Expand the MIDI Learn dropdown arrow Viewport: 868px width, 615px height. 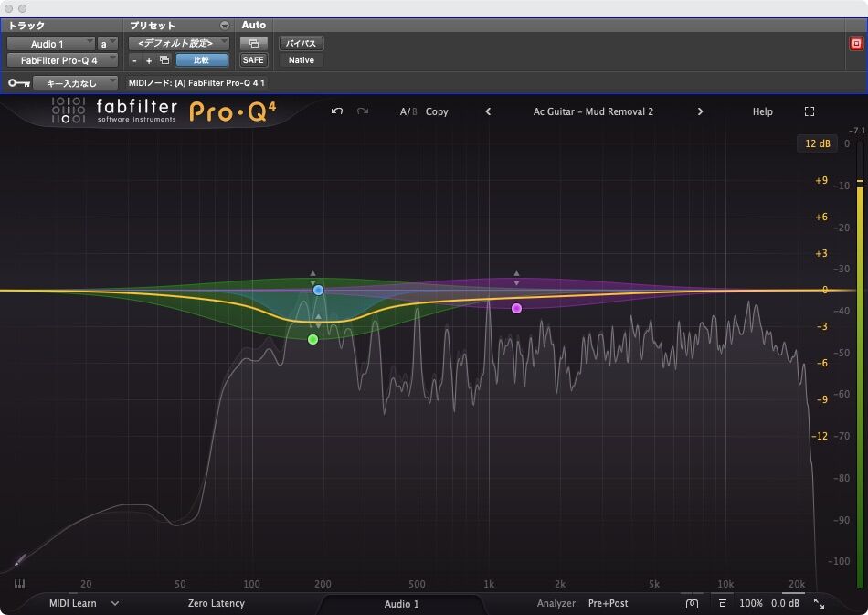pyautogui.click(x=115, y=603)
